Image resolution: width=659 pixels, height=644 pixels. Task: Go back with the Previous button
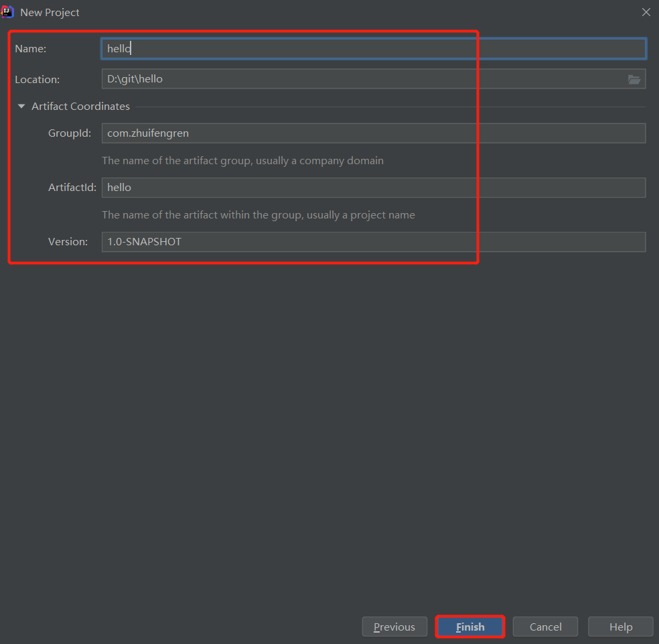394,627
